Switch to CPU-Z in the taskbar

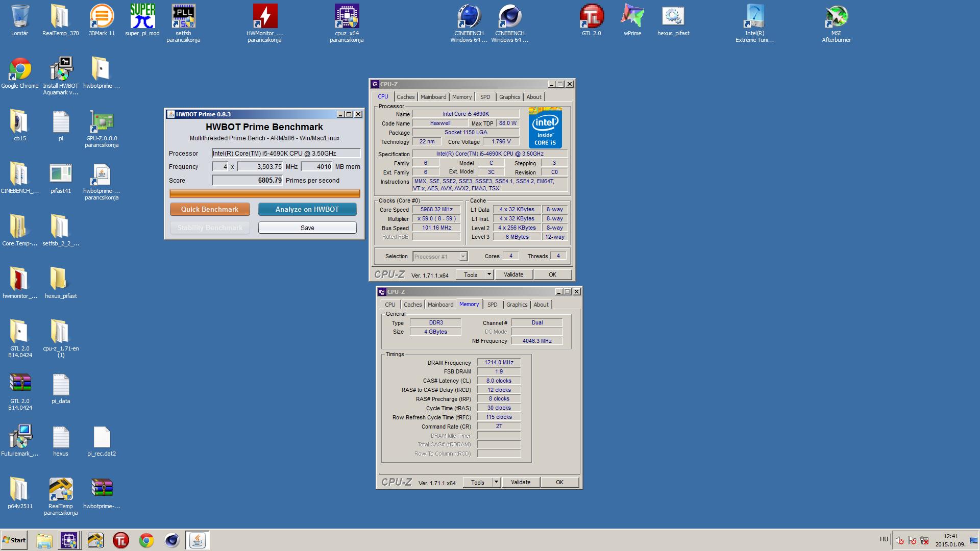click(69, 540)
